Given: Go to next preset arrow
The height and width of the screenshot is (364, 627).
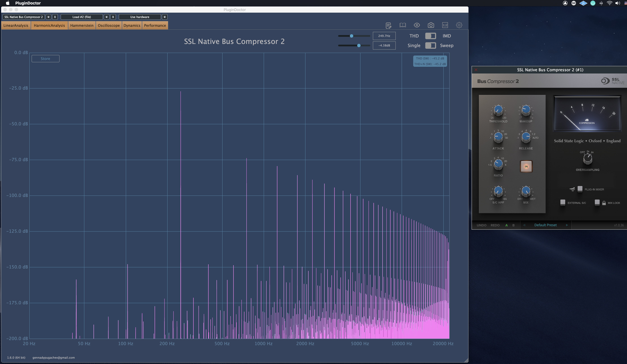Looking at the screenshot, I should [567, 225].
